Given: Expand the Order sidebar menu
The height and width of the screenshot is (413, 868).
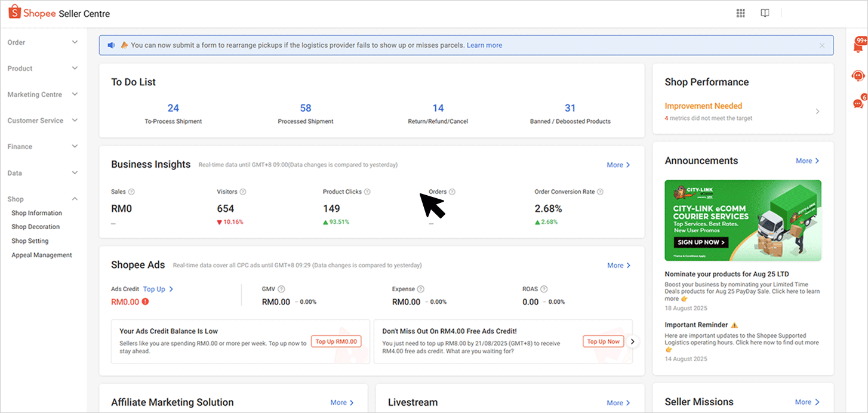Looking at the screenshot, I should point(75,42).
